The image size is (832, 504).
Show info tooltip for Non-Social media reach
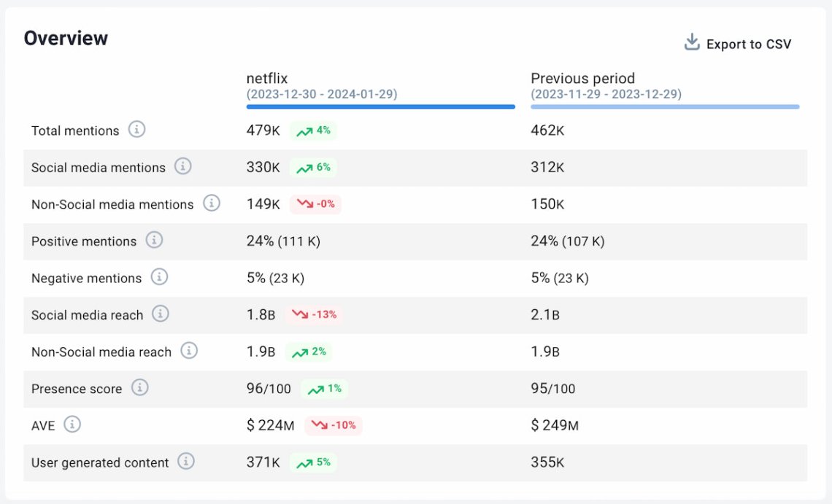coord(189,351)
